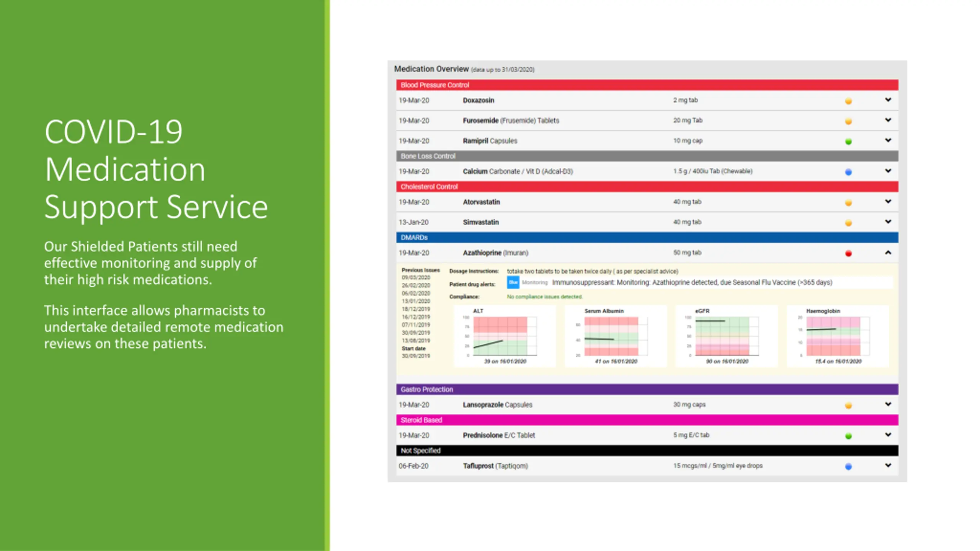Click the Azathioprine dosage instructions text
Viewport: 980px width, 551px height.
[593, 271]
